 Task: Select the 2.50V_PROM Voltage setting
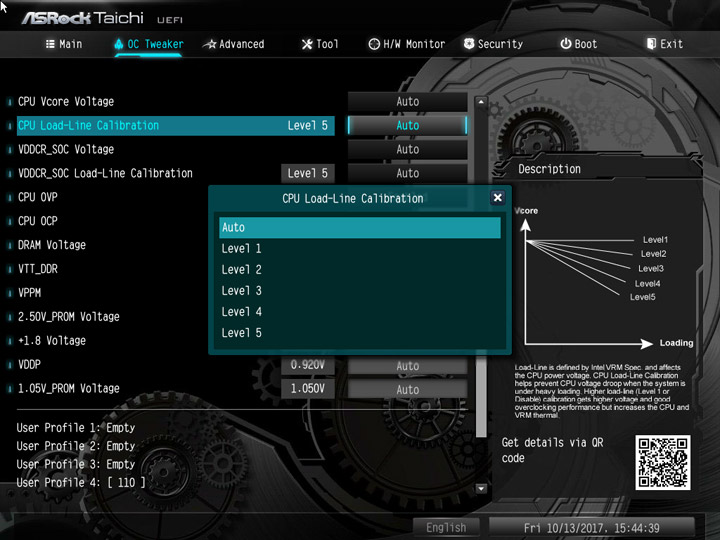68,316
